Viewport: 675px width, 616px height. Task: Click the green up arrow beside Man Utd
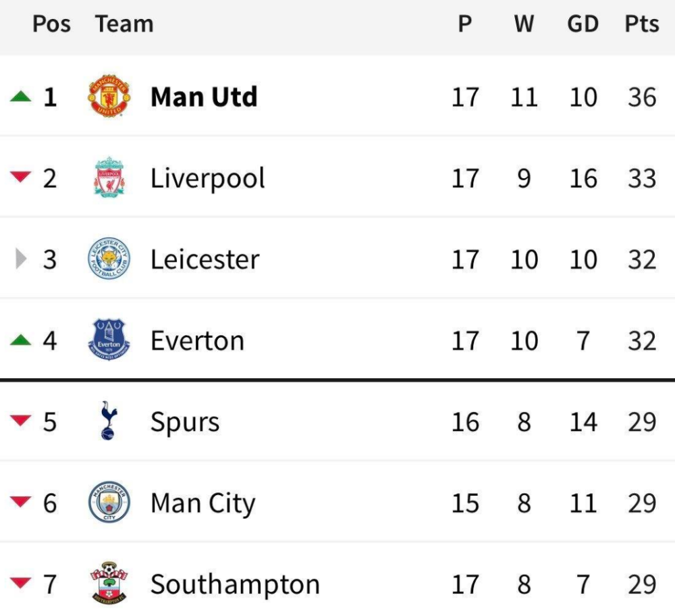[x=21, y=96]
